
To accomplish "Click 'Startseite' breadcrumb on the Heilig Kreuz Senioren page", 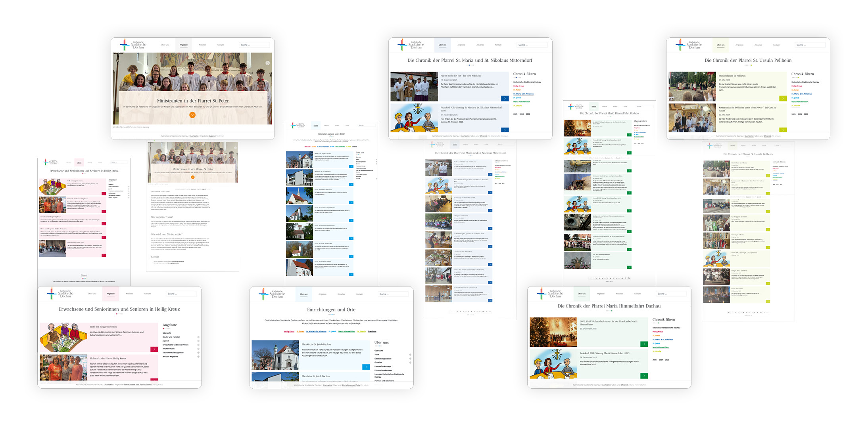I will [109, 384].
